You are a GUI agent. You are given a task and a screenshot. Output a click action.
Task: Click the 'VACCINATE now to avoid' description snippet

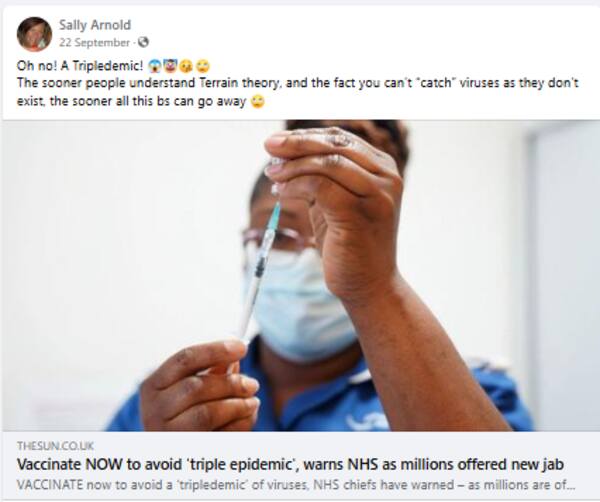pyautogui.click(x=296, y=485)
